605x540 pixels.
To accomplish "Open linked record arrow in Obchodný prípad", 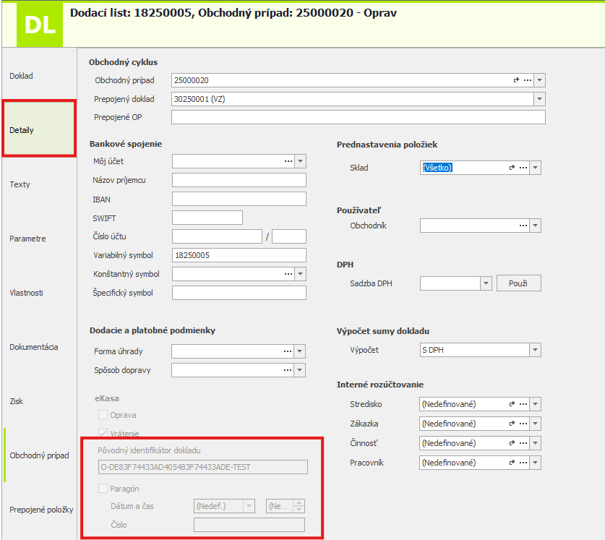I will [x=516, y=80].
